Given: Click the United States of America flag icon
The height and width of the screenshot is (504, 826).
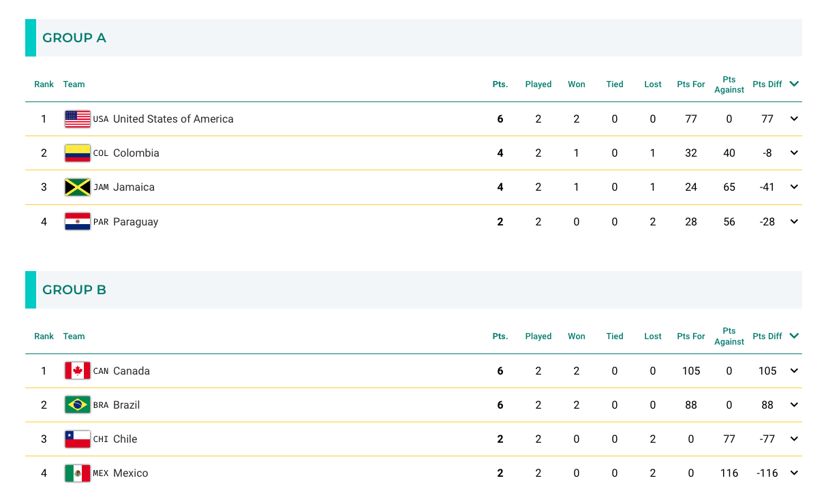Looking at the screenshot, I should (77, 119).
